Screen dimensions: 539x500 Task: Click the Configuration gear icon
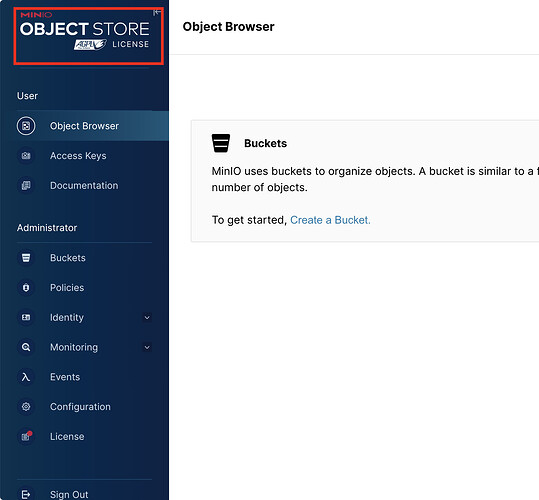point(26,407)
